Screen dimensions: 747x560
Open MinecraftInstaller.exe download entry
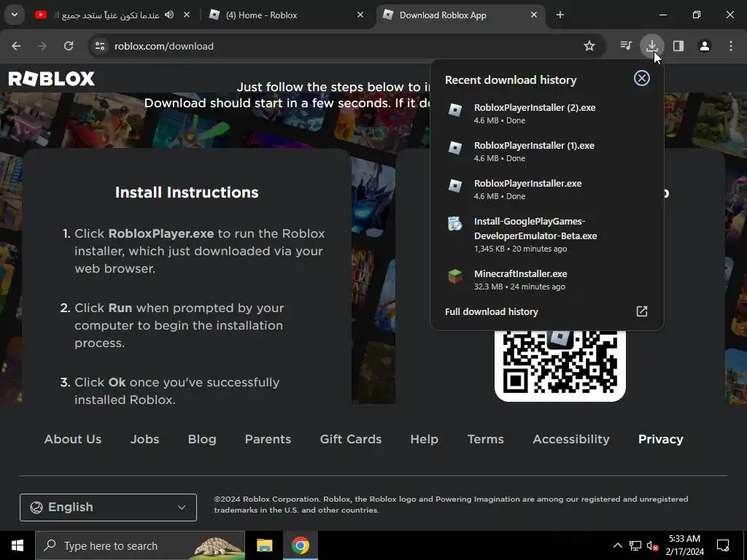coord(546,279)
